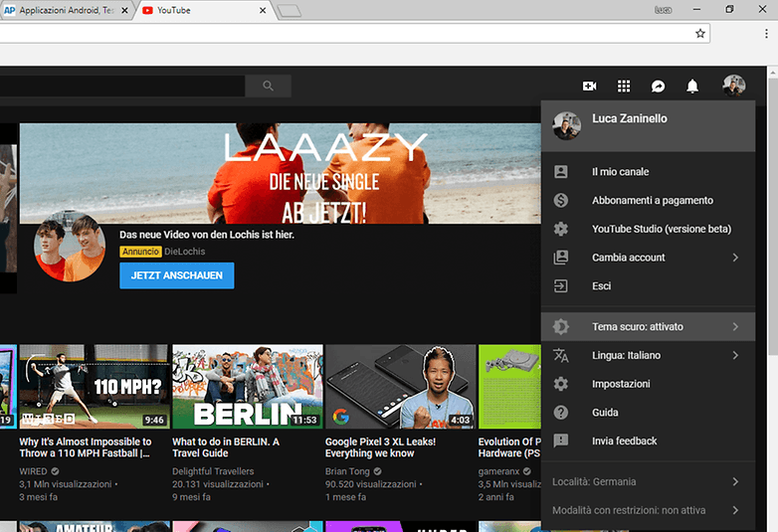Screen dimensions: 778x532
Task: Select Guida menu entry
Action: [x=648, y=413]
